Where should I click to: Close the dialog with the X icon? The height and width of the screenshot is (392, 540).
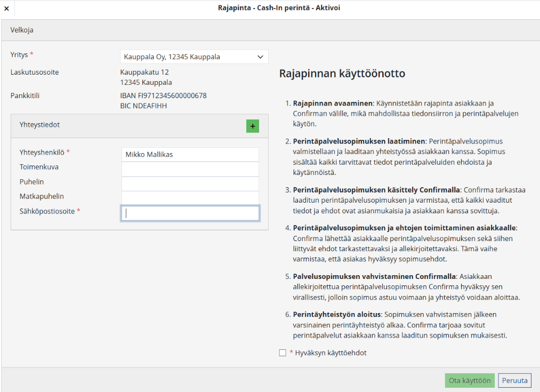click(x=6, y=9)
